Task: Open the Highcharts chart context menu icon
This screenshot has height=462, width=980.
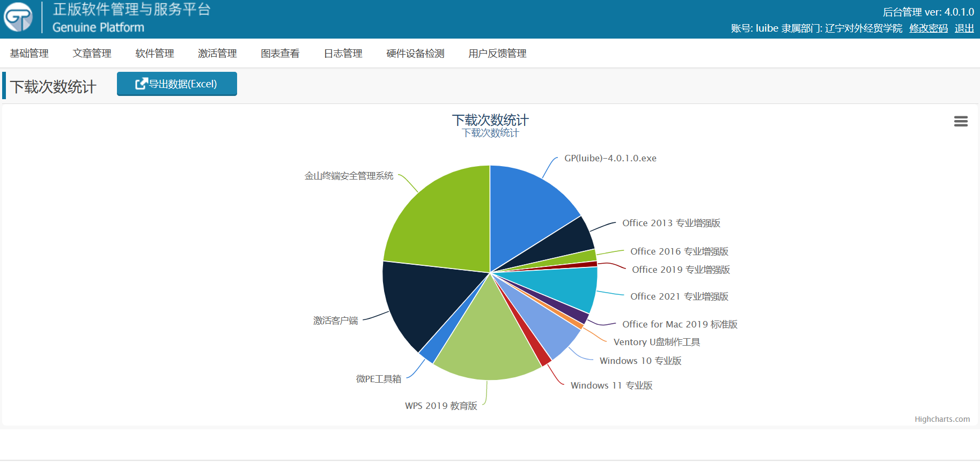Action: pos(961,122)
